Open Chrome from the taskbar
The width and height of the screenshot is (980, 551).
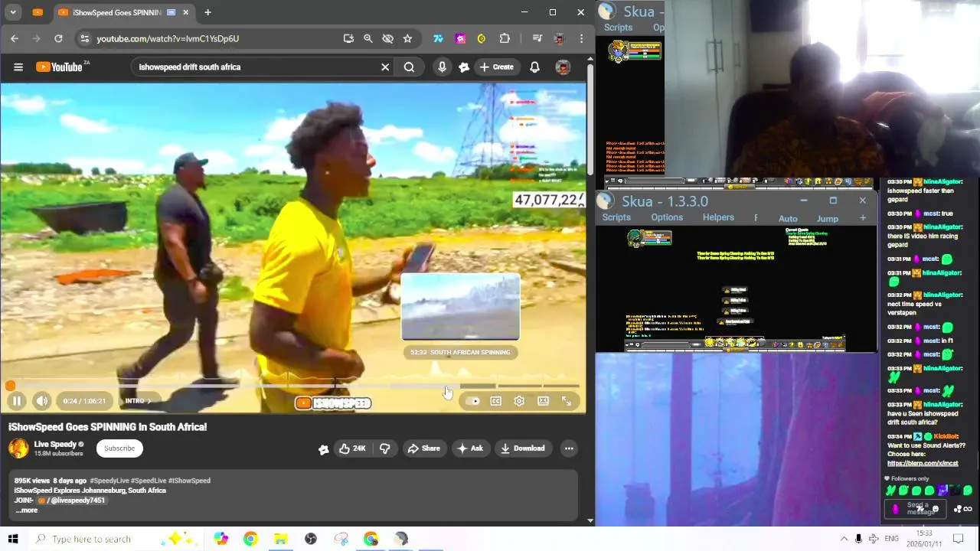(x=250, y=539)
